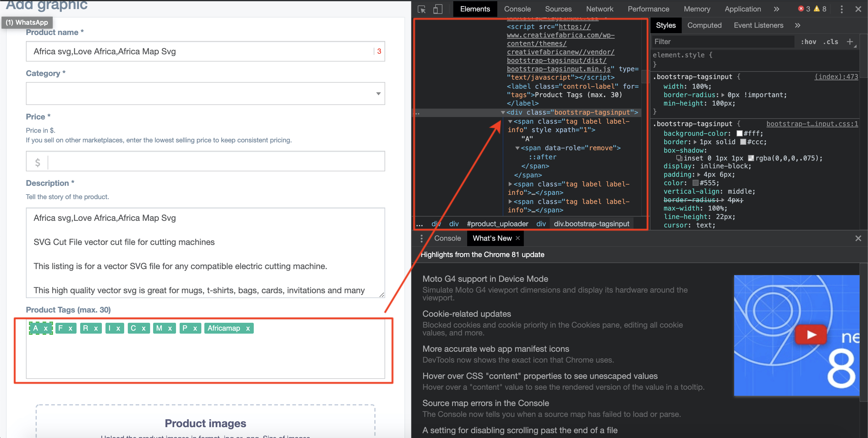Open drawer three-dot menu beside Console
Image resolution: width=868 pixels, height=438 pixels.
pyautogui.click(x=421, y=238)
